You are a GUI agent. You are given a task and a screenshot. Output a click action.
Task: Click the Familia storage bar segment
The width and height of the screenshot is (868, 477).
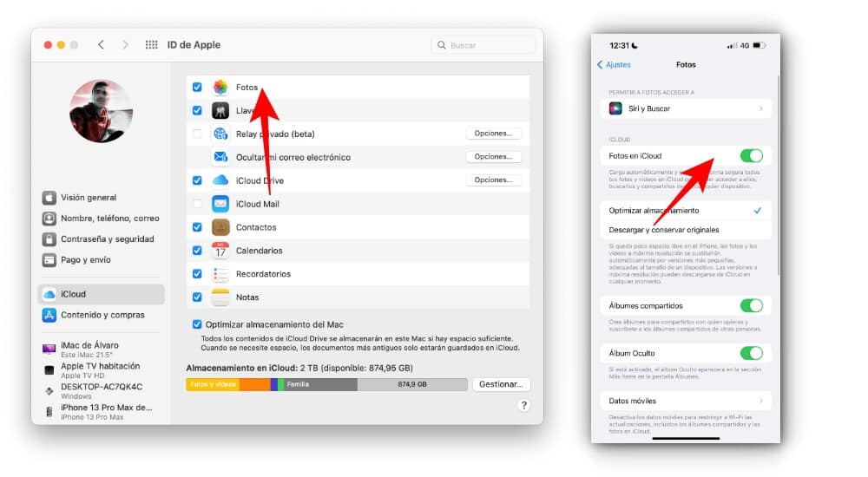point(322,384)
